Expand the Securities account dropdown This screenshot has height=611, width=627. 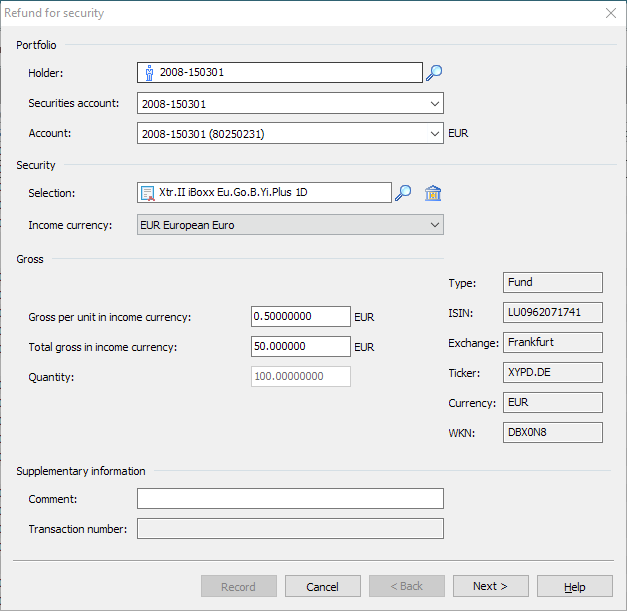[x=434, y=103]
